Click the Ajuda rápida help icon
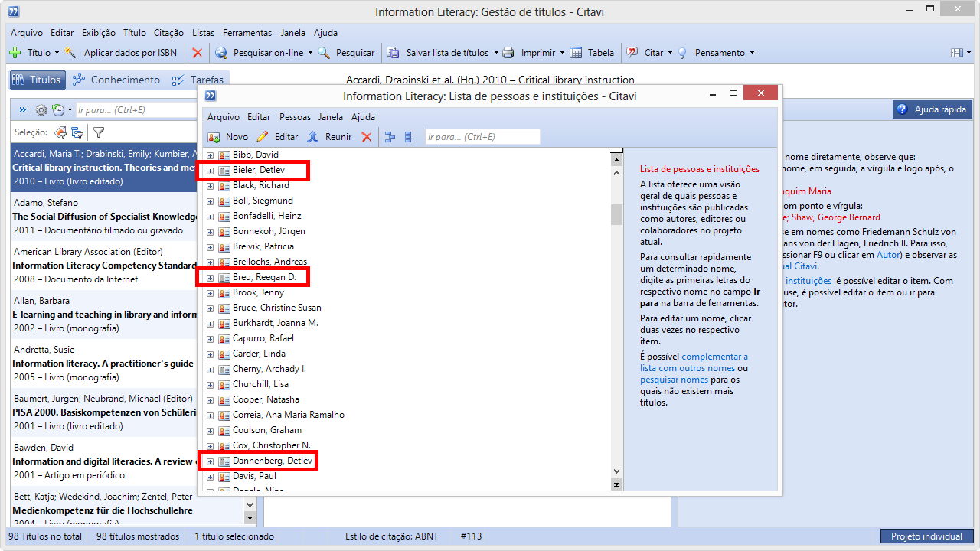980x551 pixels. (x=903, y=110)
